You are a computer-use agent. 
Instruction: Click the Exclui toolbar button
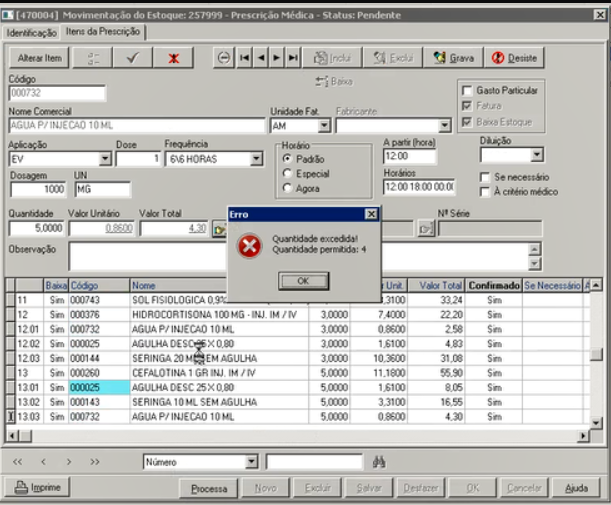click(x=393, y=58)
